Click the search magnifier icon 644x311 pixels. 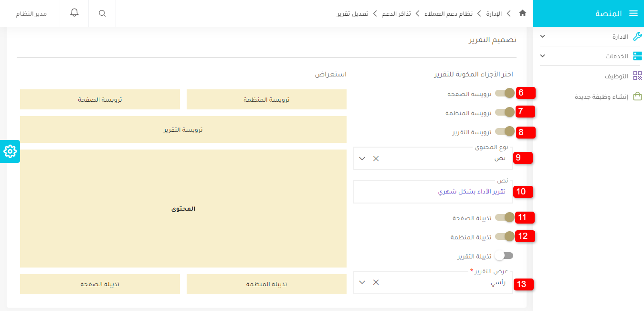point(102,13)
